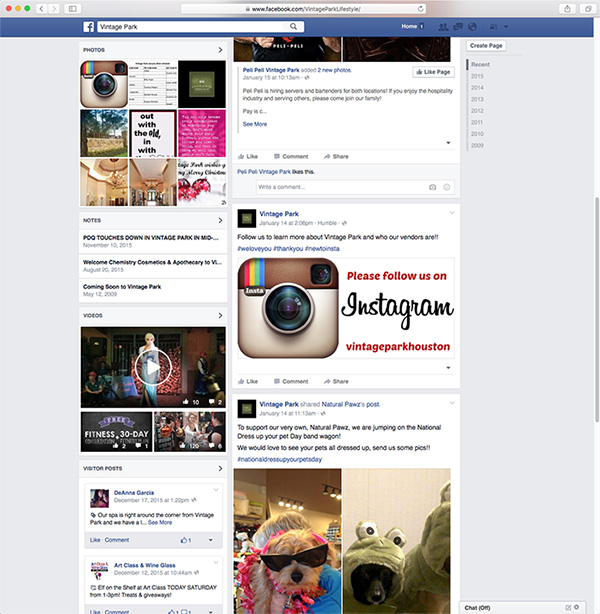Open DeAnna Garcia's profile link

[134, 493]
